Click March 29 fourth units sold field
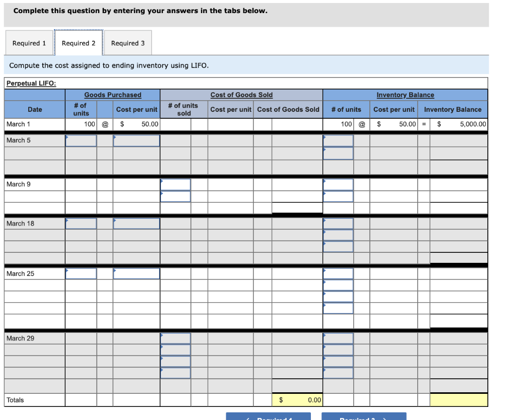516x420 pixels. tap(175, 373)
